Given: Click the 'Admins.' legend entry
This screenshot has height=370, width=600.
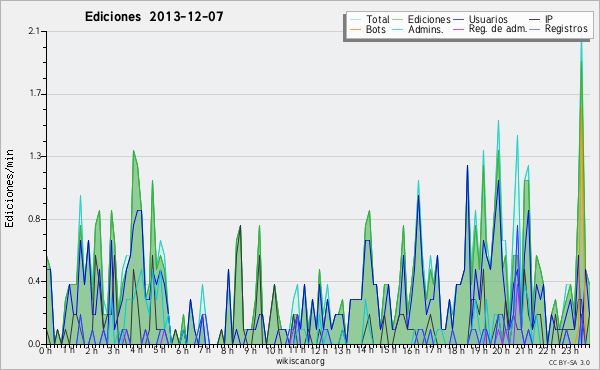Looking at the screenshot, I should pos(417,29).
